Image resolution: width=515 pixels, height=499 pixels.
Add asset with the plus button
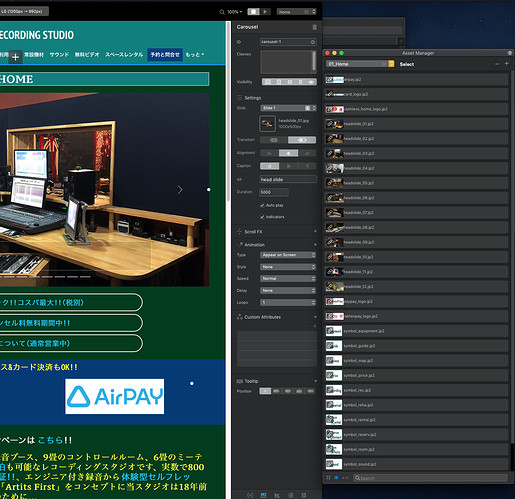point(507,64)
